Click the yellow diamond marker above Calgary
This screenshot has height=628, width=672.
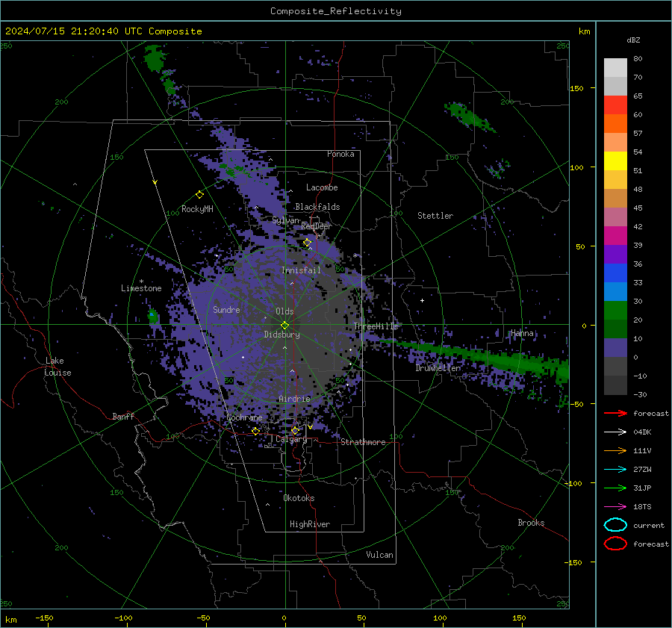(x=295, y=430)
